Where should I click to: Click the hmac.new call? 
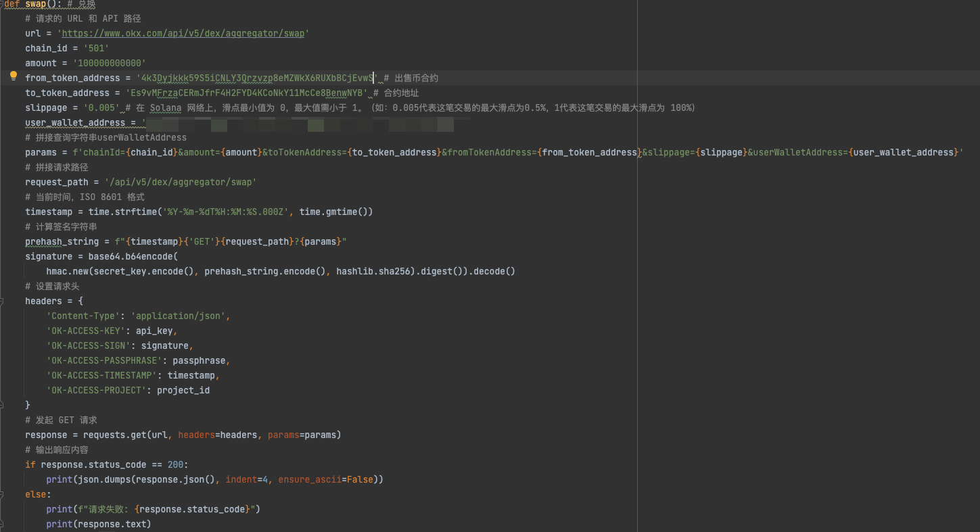coord(67,271)
